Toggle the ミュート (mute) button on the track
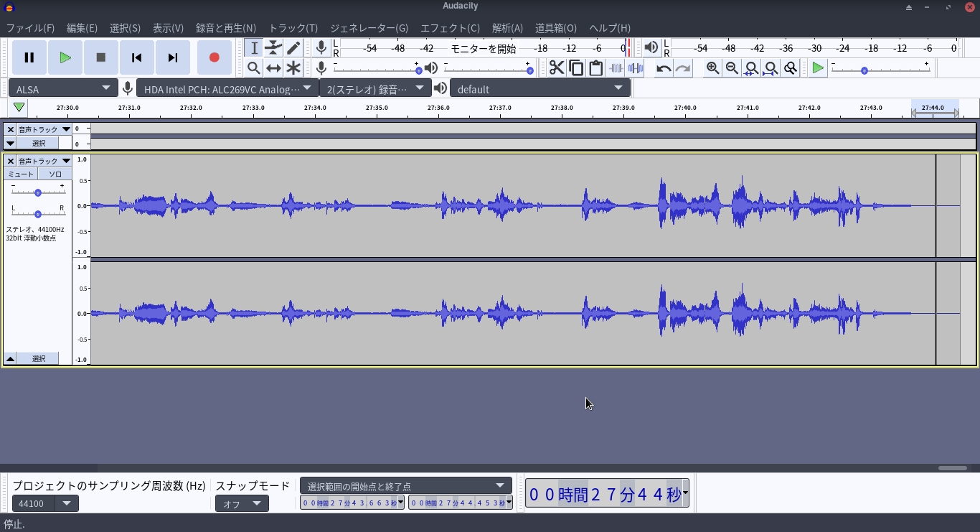The height and width of the screenshot is (532, 980). click(x=21, y=174)
